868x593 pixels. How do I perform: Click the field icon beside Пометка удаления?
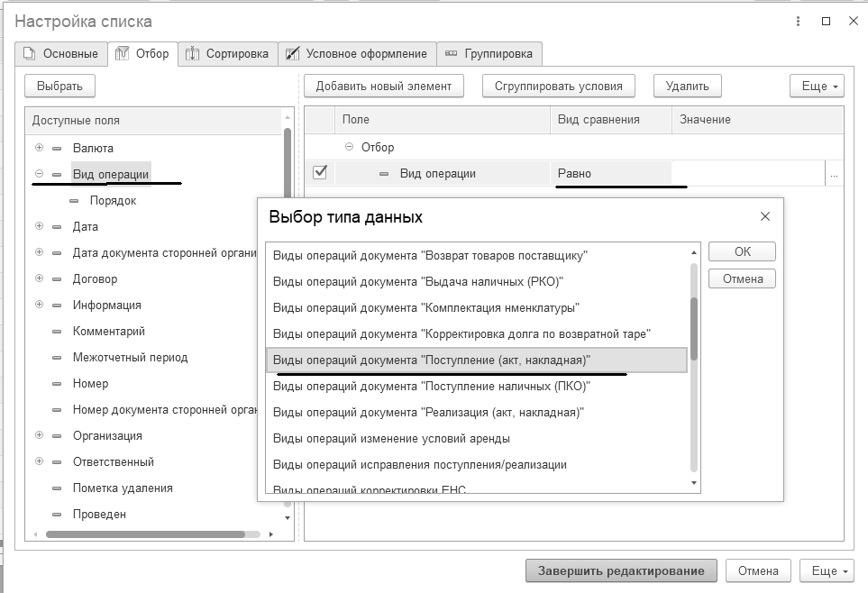58,488
